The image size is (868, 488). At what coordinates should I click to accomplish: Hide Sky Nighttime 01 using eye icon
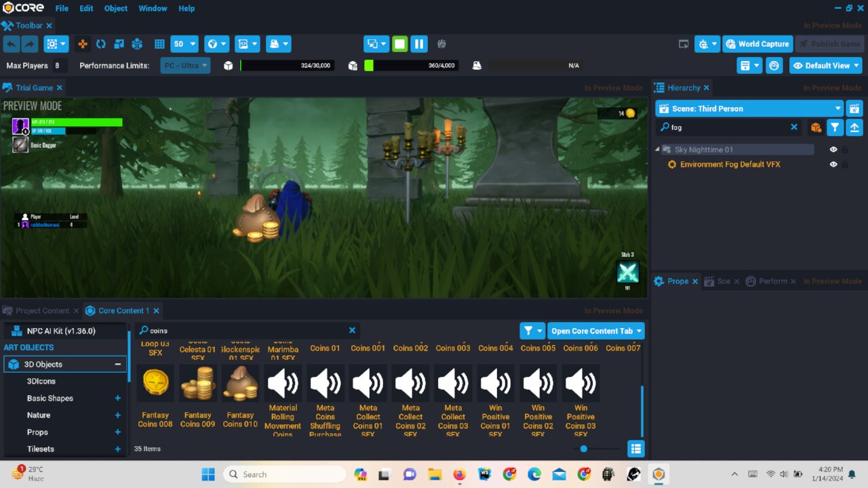click(x=833, y=149)
